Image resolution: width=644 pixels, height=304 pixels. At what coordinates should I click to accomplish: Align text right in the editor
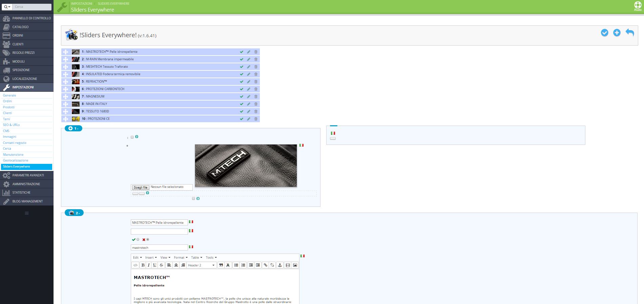[x=183, y=265]
